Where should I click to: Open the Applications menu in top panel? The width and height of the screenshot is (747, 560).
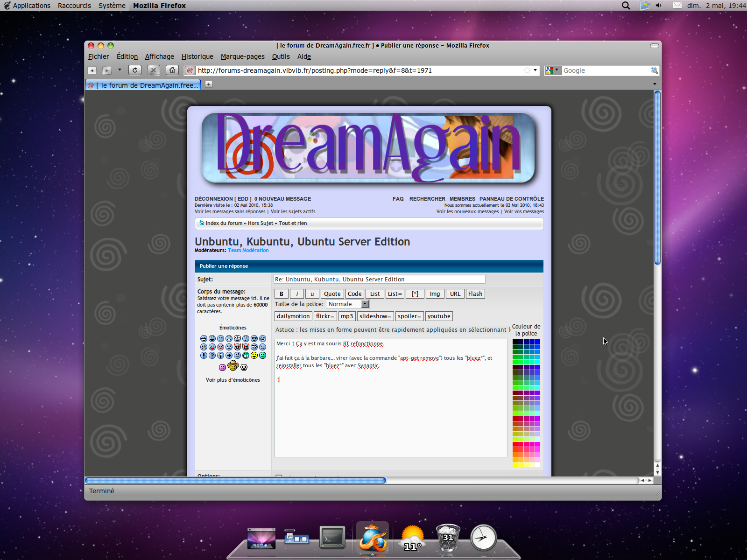click(x=31, y=6)
